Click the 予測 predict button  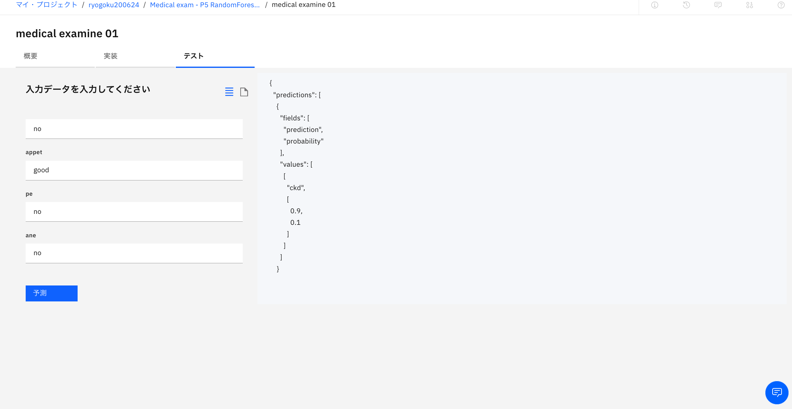click(52, 293)
